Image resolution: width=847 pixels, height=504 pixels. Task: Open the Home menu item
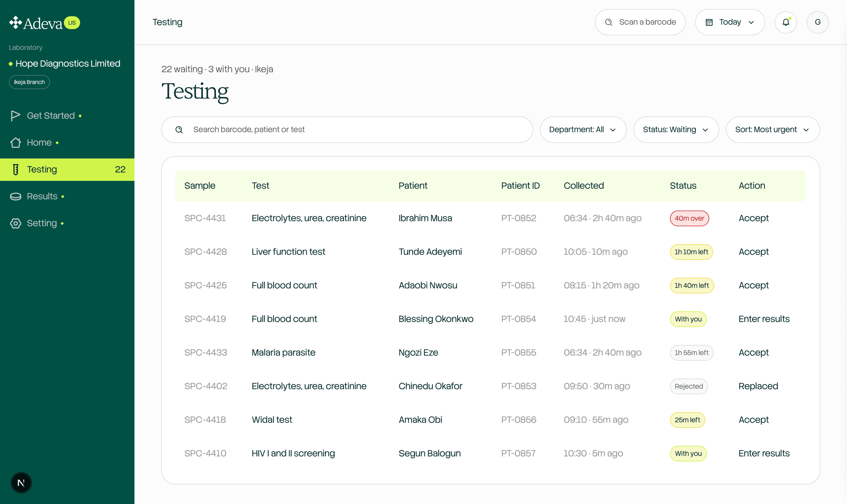point(67,143)
